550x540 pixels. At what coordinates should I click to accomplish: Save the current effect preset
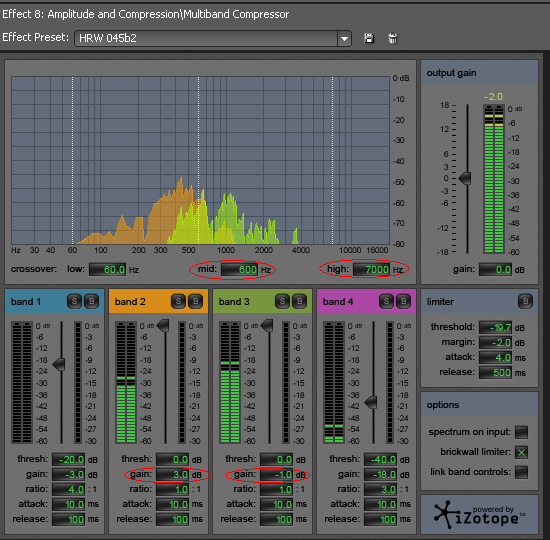pos(369,38)
